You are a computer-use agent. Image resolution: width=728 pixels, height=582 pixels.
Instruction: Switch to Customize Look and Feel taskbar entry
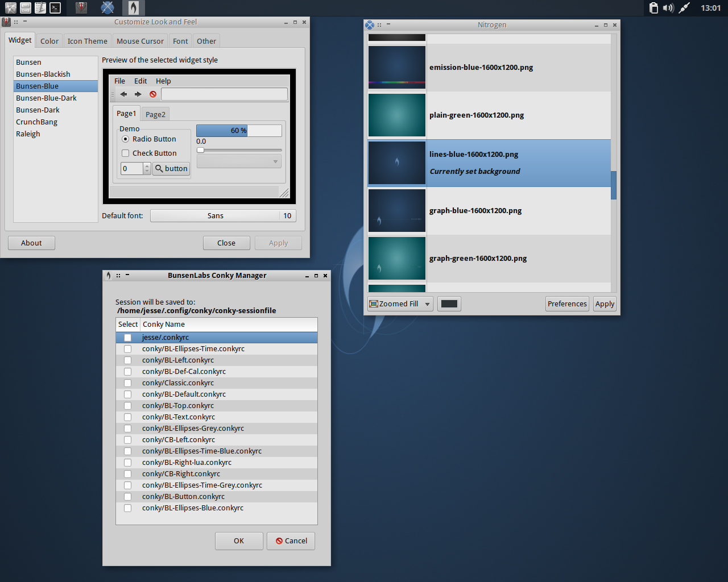point(81,7)
